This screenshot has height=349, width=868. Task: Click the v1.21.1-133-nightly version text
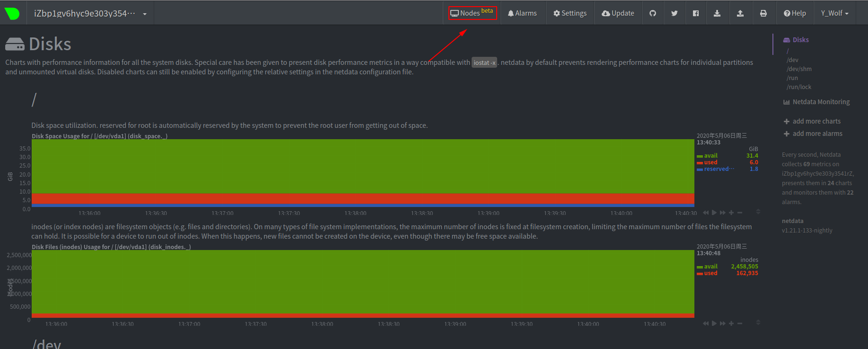(x=807, y=231)
